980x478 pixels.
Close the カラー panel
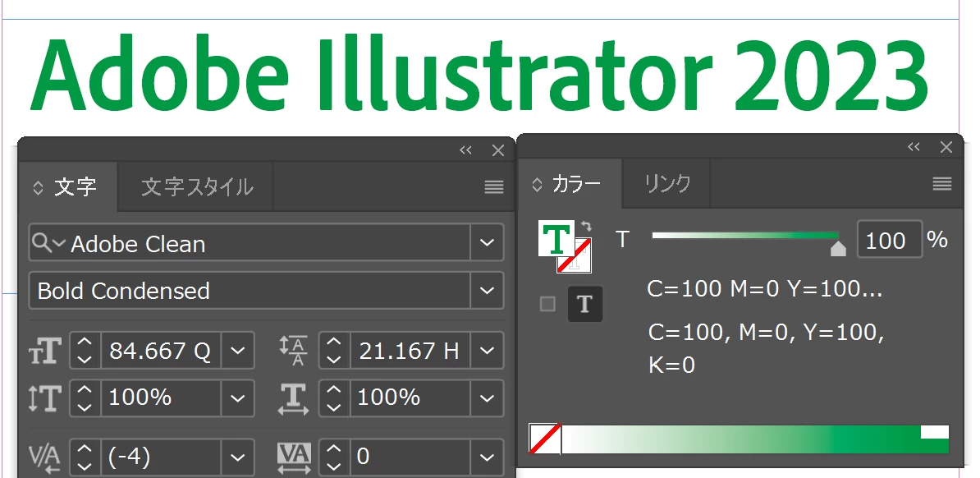point(946,147)
